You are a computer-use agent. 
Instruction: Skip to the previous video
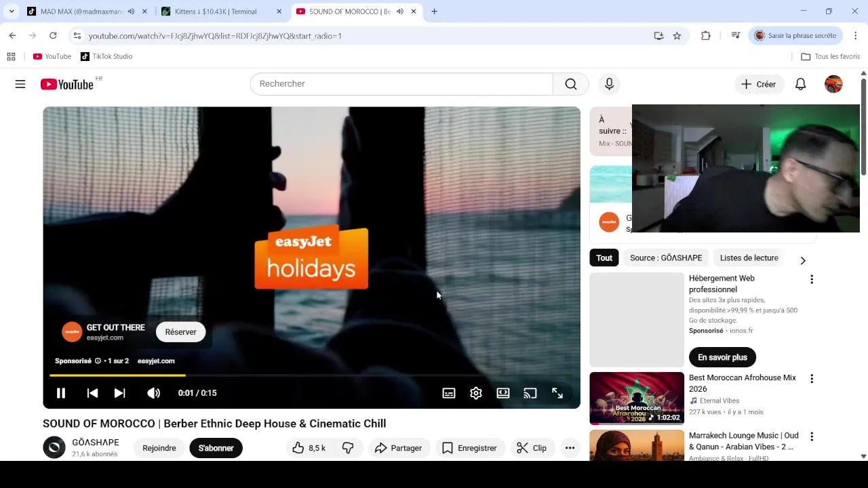coord(92,393)
